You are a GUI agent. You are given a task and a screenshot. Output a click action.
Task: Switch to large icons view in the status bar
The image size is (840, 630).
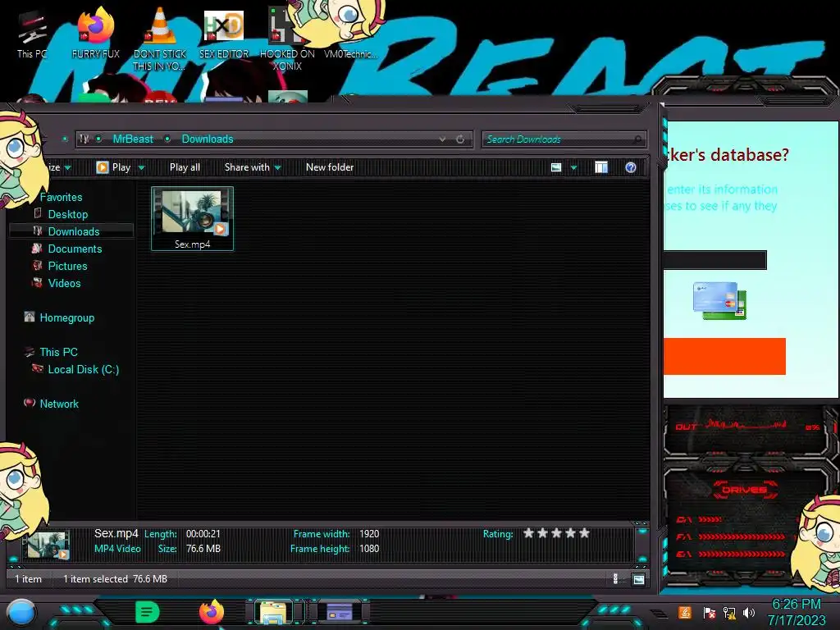click(x=638, y=579)
